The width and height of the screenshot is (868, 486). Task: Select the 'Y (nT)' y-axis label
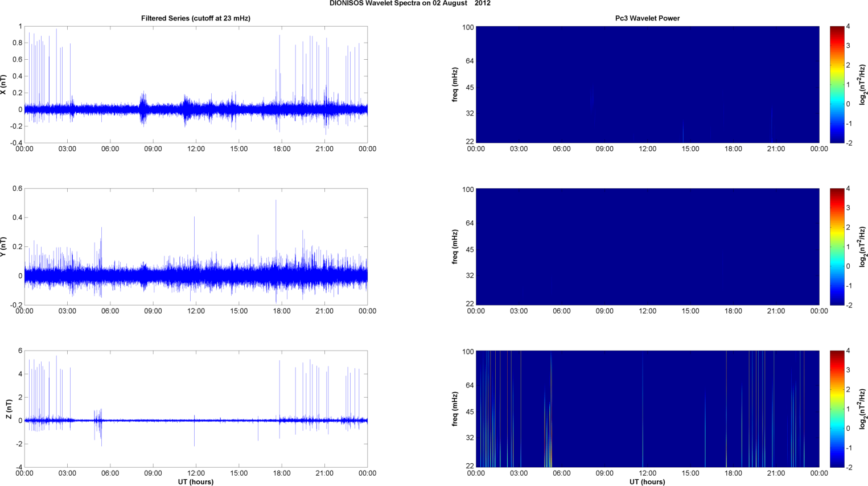3,247
